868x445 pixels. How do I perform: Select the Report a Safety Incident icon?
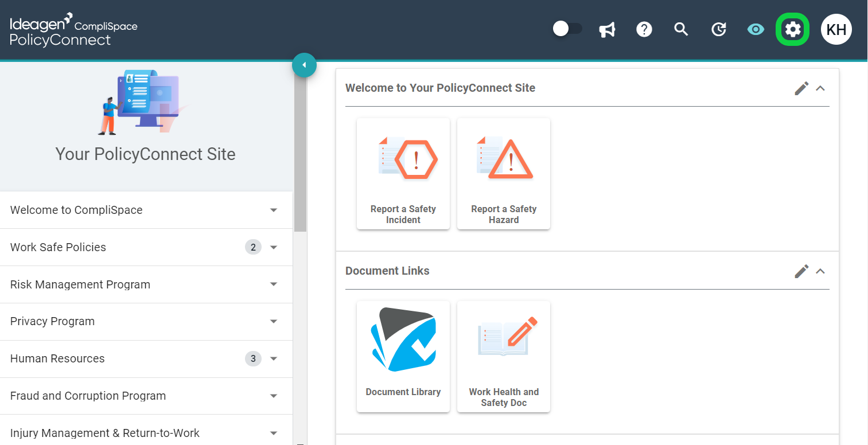(403, 173)
